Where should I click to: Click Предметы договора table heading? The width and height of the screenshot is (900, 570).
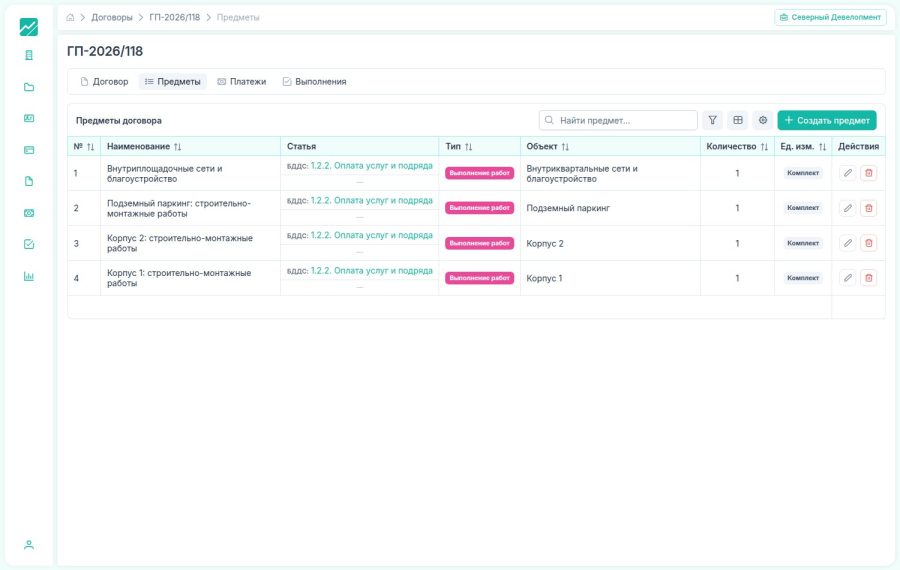coord(119,121)
